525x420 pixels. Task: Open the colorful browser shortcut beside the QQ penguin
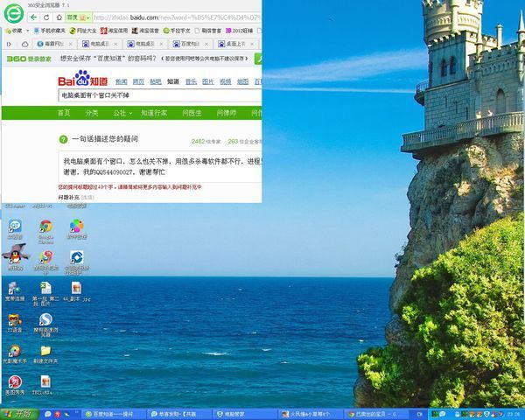tap(45, 262)
